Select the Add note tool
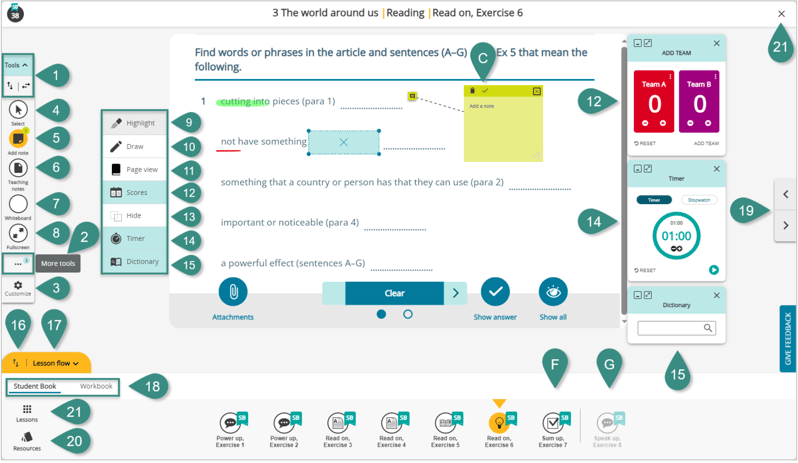The width and height of the screenshot is (798, 463). pos(18,139)
